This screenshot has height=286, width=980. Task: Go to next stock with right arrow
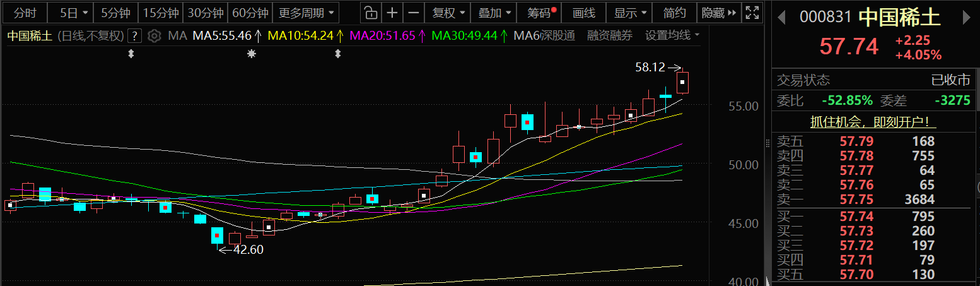tap(965, 18)
